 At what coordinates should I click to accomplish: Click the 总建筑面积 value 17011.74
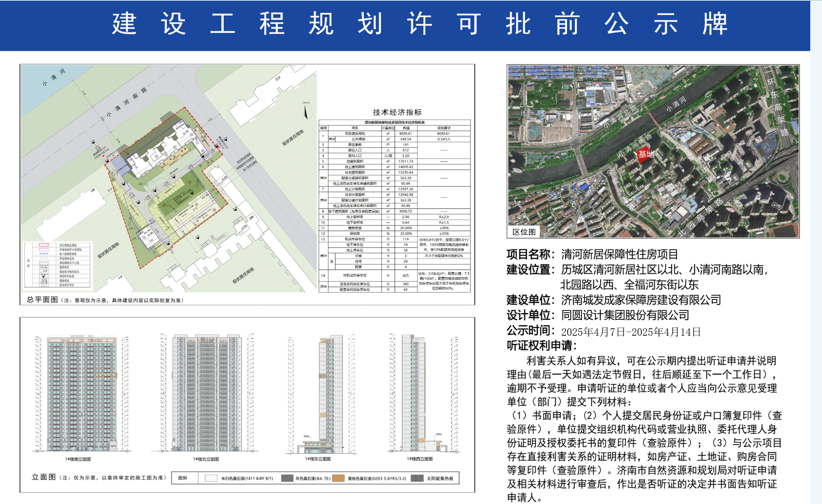(x=406, y=161)
